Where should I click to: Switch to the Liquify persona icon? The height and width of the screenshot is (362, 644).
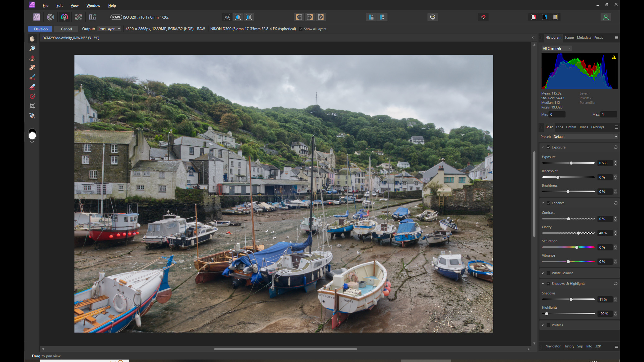[x=51, y=17]
